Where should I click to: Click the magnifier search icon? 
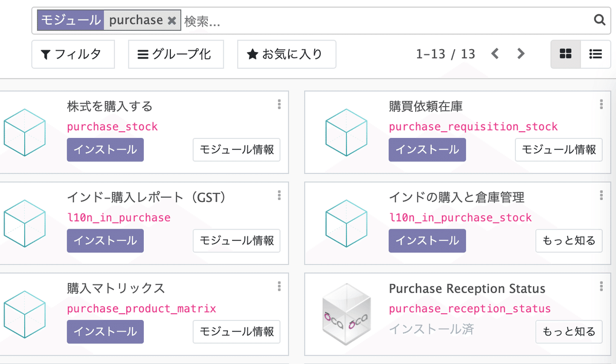pyautogui.click(x=600, y=20)
